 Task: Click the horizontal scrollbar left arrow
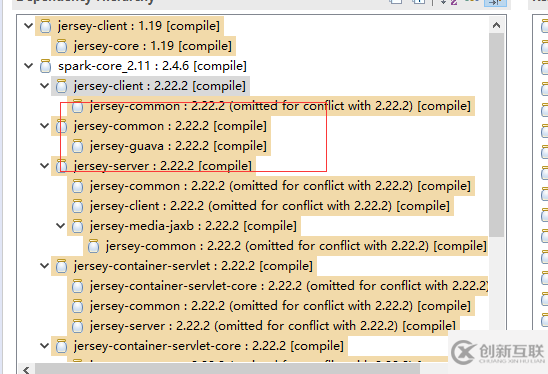(x=27, y=370)
